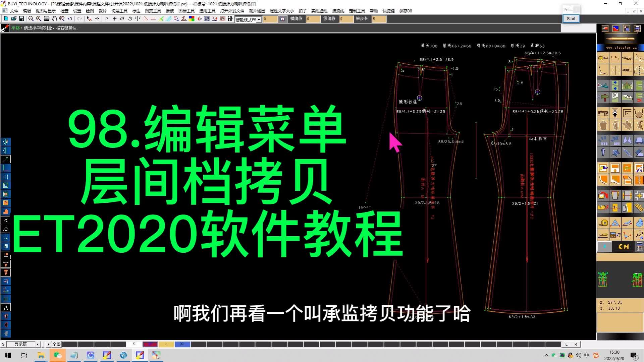Select the XL size blue swatch
This screenshot has height=362, width=644.
(182, 344)
